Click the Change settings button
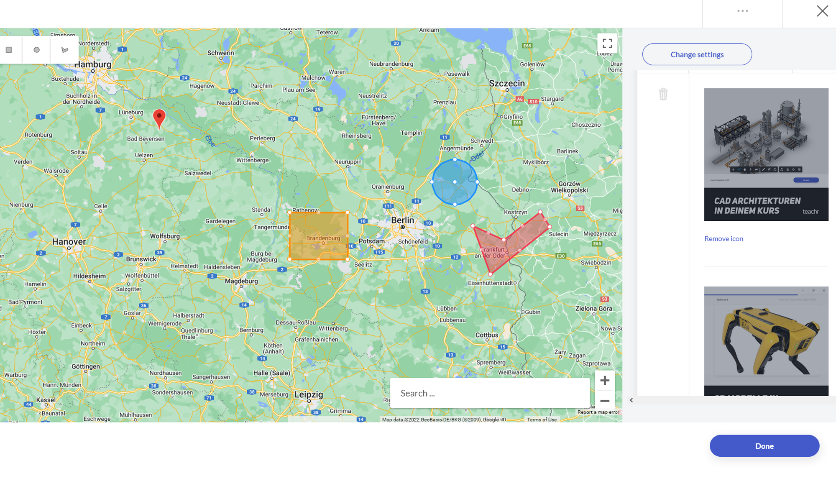Screen dimensions: 836x504 click(x=697, y=54)
